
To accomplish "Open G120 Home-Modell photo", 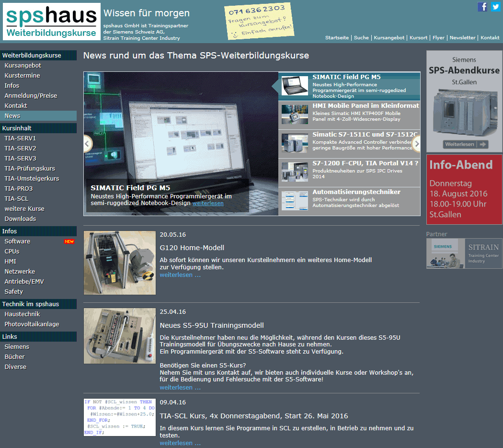I will coord(120,263).
